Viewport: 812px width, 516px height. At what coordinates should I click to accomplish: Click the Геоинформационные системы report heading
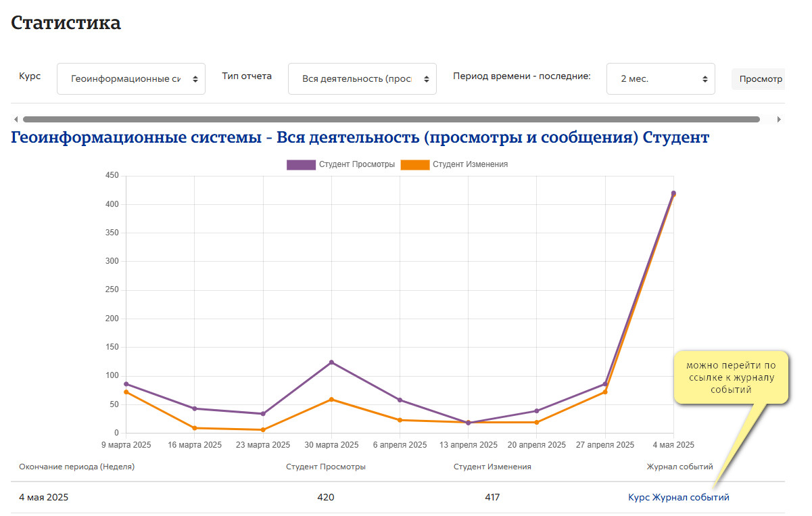[360, 138]
